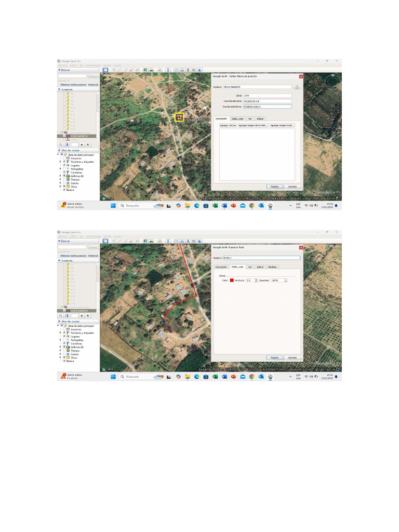Toggle Carreteras checkbox in upper screenshot
The image size is (399, 532).
[64, 172]
